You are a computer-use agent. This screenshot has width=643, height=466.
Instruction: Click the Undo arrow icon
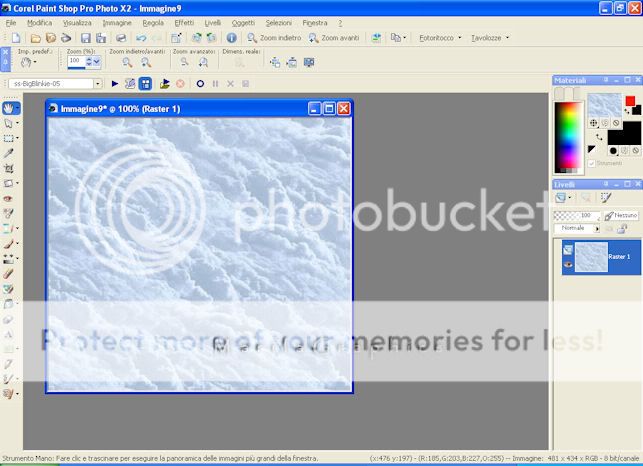click(x=141, y=38)
